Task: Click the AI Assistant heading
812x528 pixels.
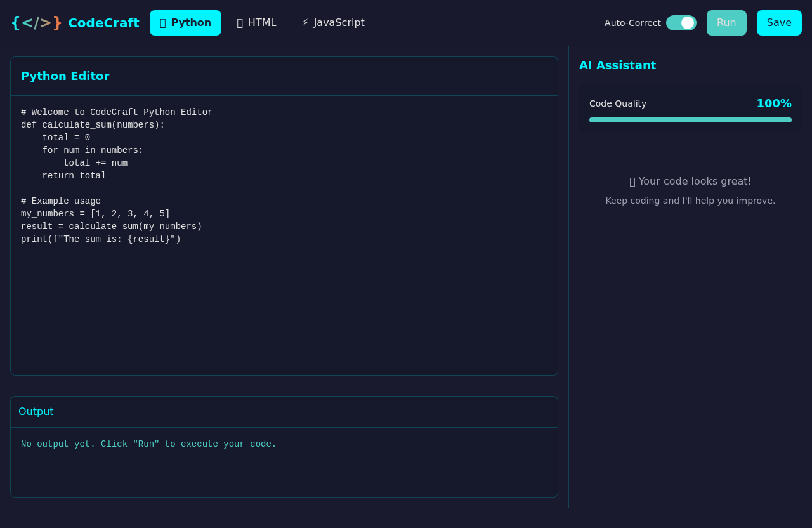Action: pos(617,65)
